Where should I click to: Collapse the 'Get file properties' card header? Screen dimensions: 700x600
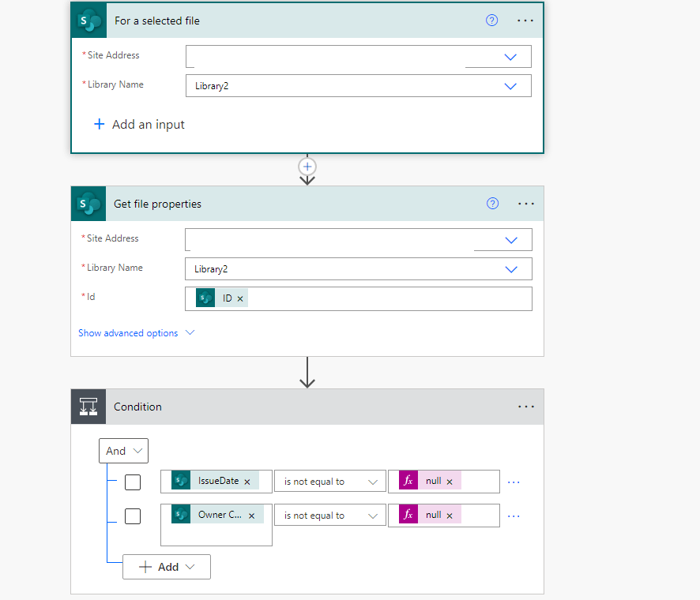(x=307, y=204)
